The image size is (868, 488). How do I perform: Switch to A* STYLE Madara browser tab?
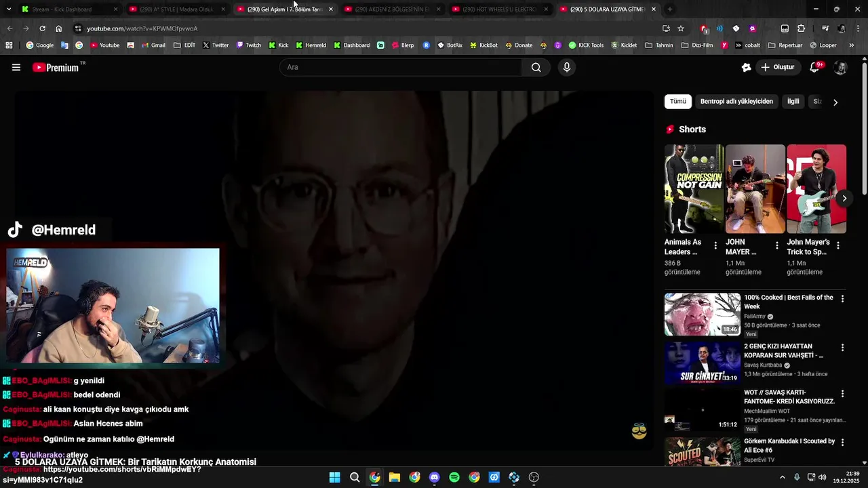(176, 9)
